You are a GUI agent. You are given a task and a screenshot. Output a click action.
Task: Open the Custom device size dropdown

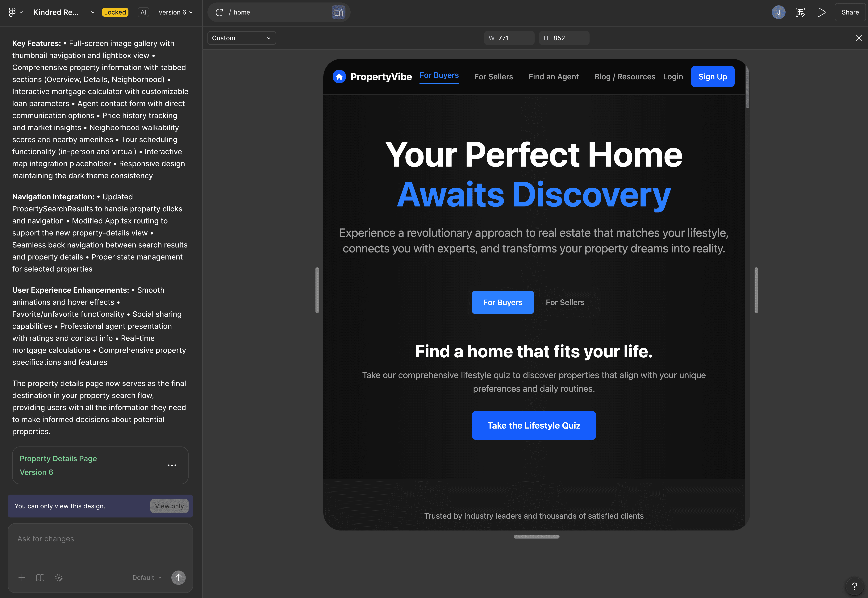[241, 38]
